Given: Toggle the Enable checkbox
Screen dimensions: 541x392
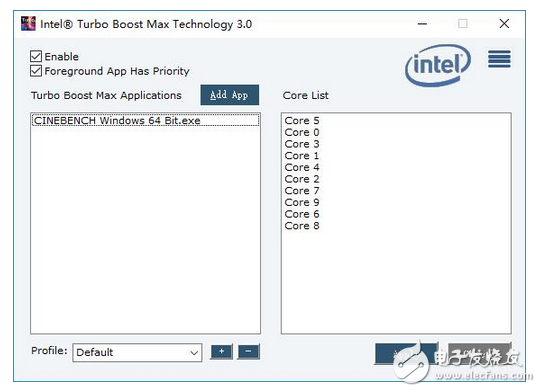Looking at the screenshot, I should (x=36, y=56).
